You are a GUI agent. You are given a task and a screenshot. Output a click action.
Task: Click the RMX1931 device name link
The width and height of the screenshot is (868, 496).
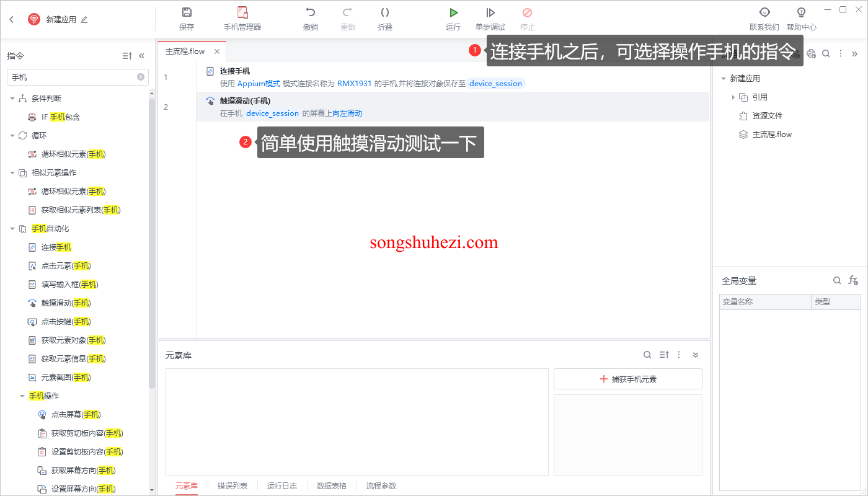355,84
